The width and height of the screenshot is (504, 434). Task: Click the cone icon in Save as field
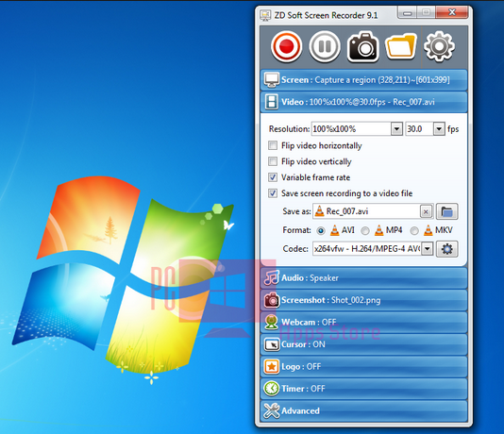[x=320, y=211]
